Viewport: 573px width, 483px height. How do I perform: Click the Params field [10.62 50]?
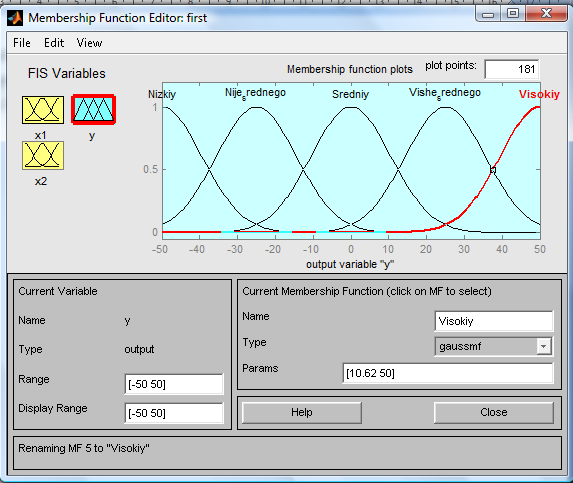(448, 373)
